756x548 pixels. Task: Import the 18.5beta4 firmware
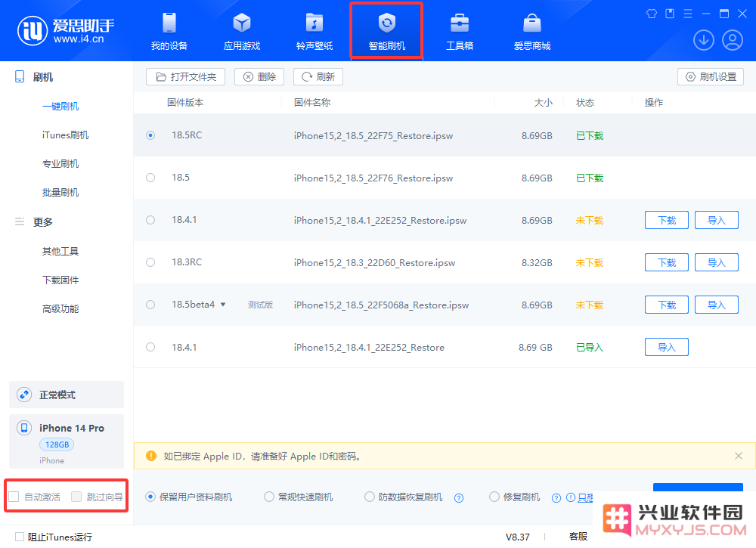(717, 305)
